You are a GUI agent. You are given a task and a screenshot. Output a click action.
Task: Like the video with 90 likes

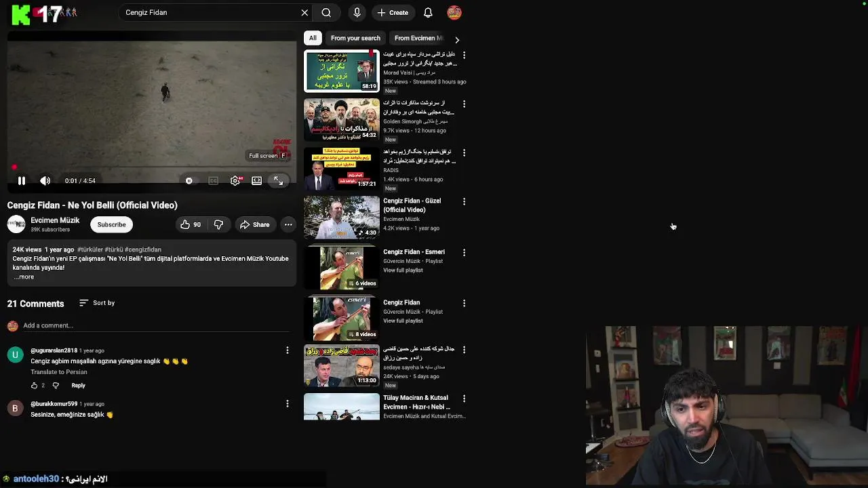point(191,224)
